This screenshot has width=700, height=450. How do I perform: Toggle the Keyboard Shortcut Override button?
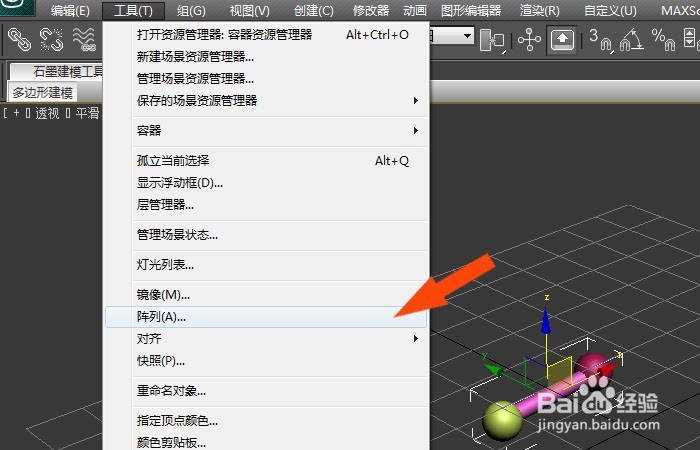[x=562, y=40]
